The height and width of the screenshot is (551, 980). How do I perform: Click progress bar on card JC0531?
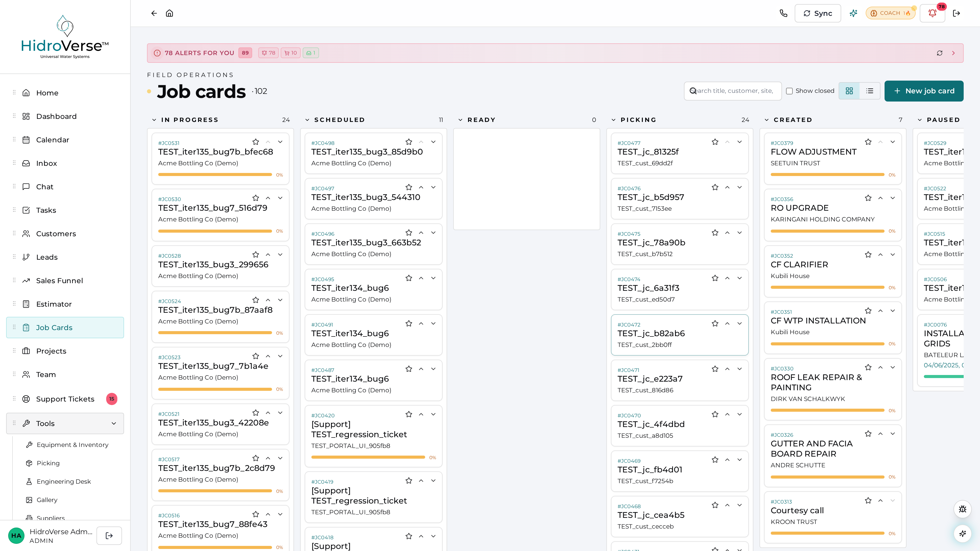point(215,174)
